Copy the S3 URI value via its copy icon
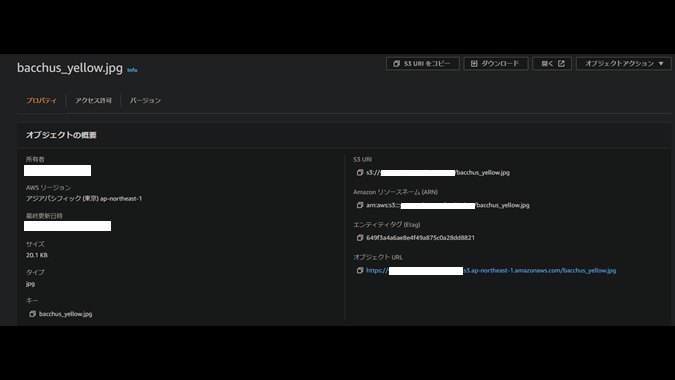Image resolution: width=675 pixels, height=380 pixels. [360, 173]
